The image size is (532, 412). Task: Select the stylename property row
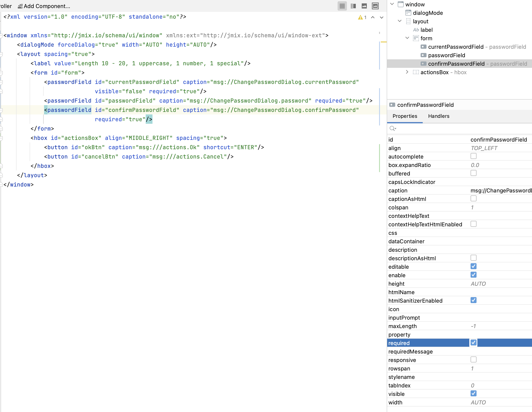pyautogui.click(x=459, y=377)
